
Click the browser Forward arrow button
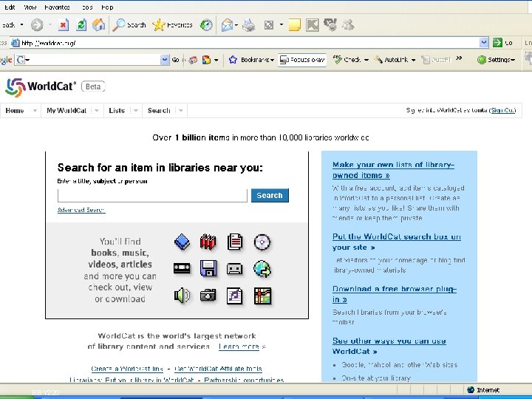click(x=37, y=25)
